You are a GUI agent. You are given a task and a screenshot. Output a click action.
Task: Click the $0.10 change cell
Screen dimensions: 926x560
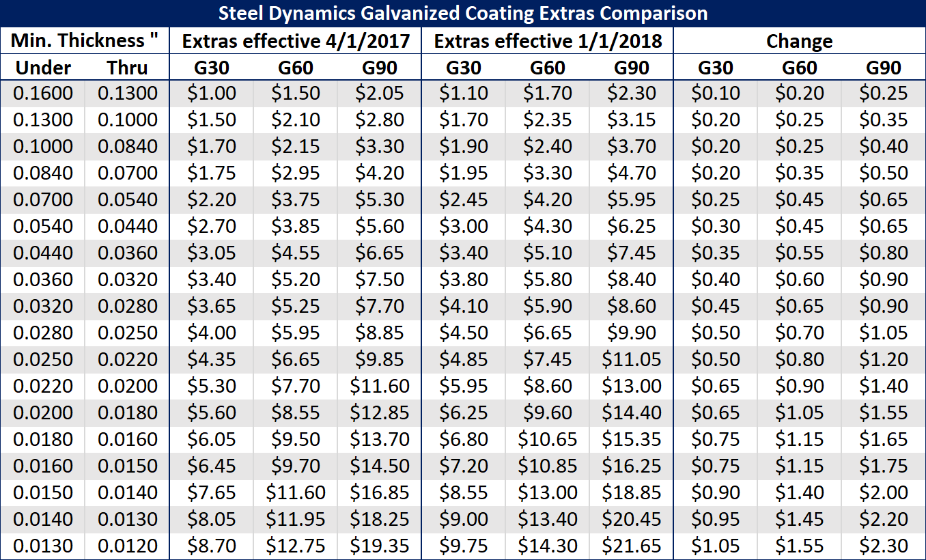coord(715,94)
